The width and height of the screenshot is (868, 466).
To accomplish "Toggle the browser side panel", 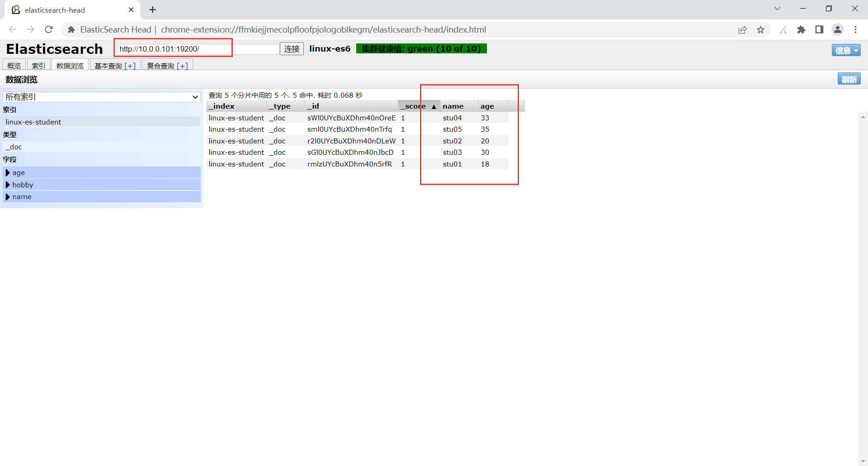I will click(819, 29).
